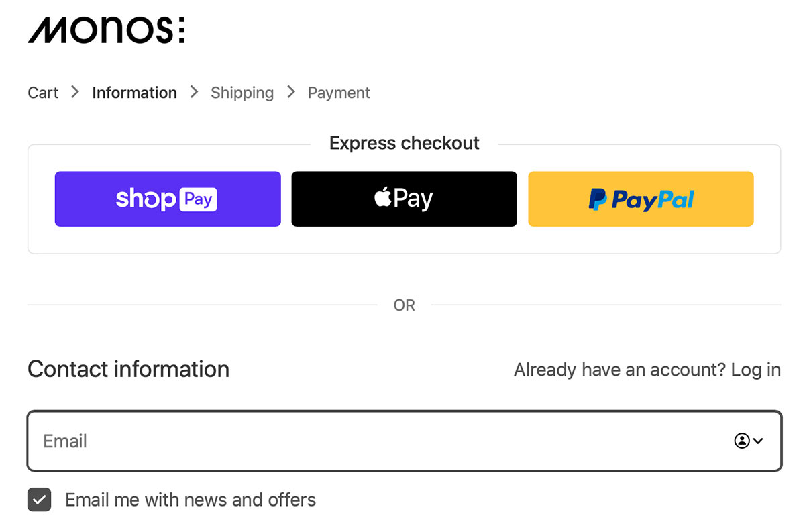The width and height of the screenshot is (805, 532).
Task: Select the Apple logo on the Pay button
Action: click(x=382, y=197)
